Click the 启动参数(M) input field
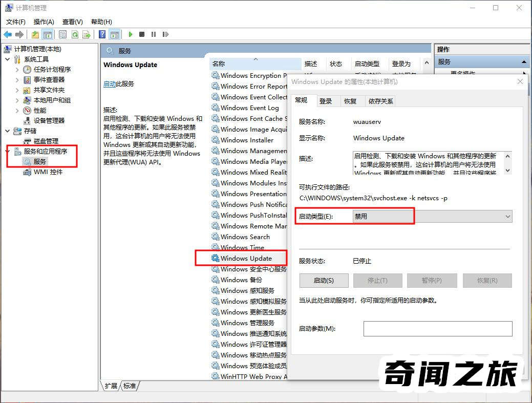This screenshot has width=532, height=403. [438, 329]
